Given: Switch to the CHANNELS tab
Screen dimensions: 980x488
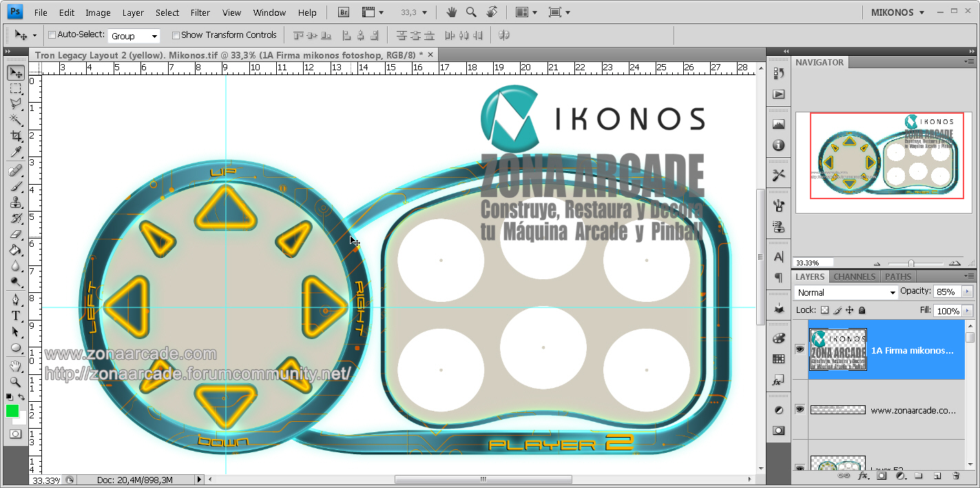Looking at the screenshot, I should 855,276.
